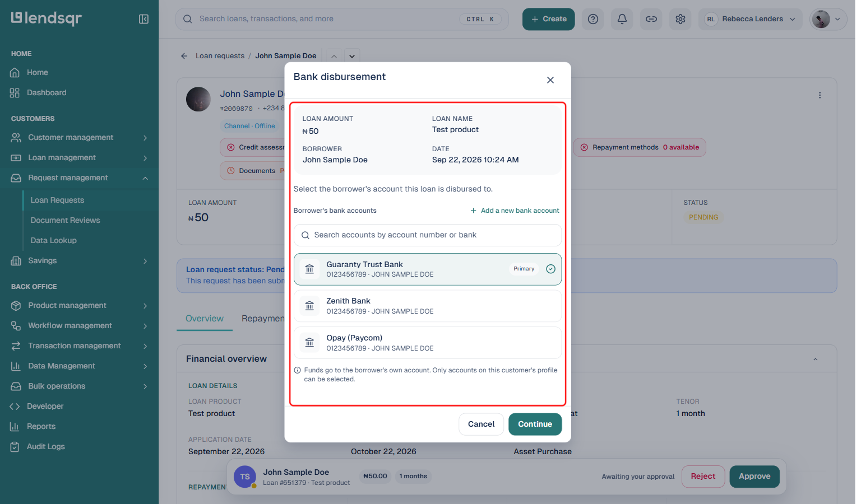Open Loan Requests in sidebar
This screenshot has height=504, width=861.
(57, 200)
